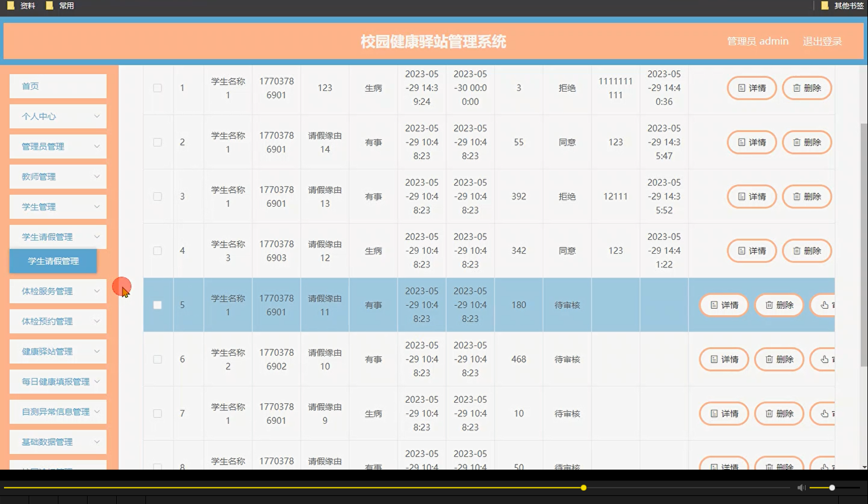Viewport: 868px width, 504px height.
Task: Click 17703786903 phone cell
Action: pos(277,251)
